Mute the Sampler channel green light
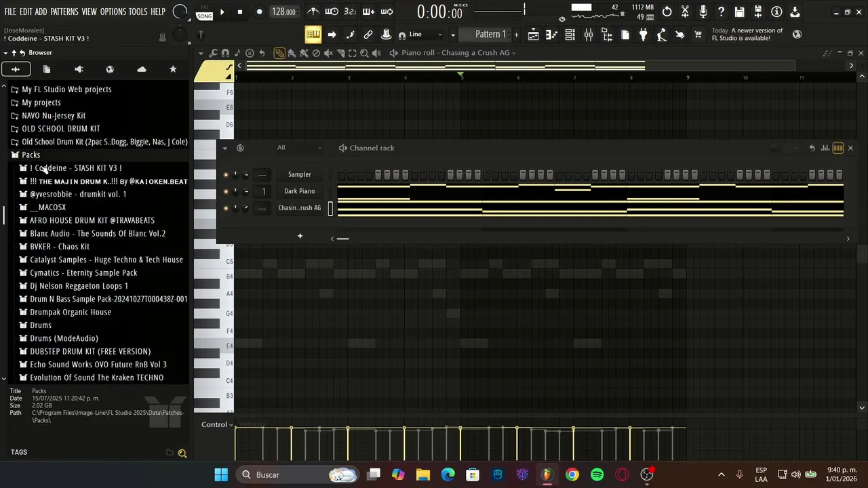Viewport: 868px width, 488px height. [226, 174]
